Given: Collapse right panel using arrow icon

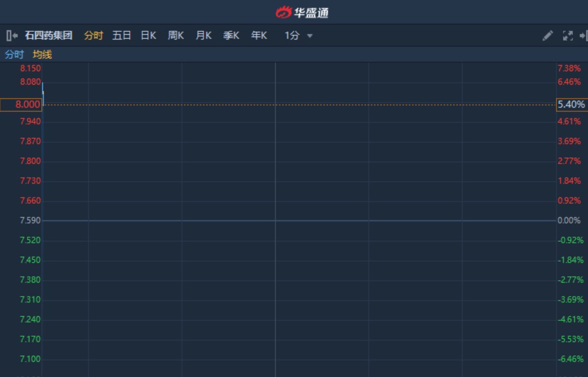Looking at the screenshot, I should click(x=583, y=35).
